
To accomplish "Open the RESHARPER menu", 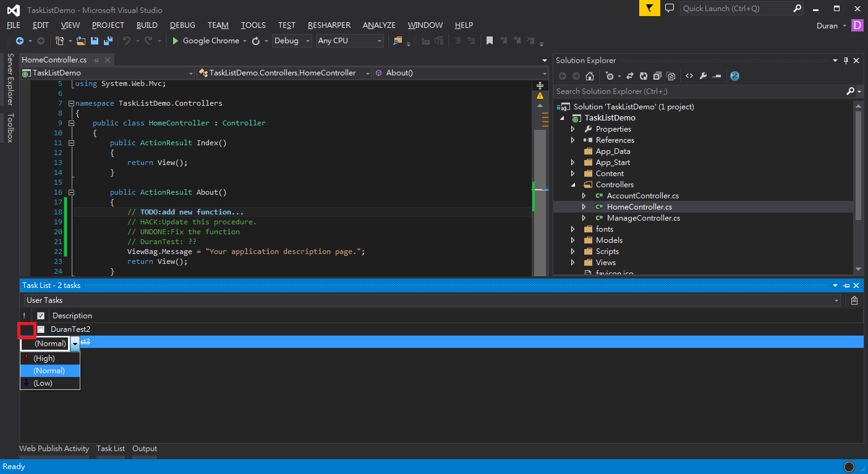I will (329, 25).
